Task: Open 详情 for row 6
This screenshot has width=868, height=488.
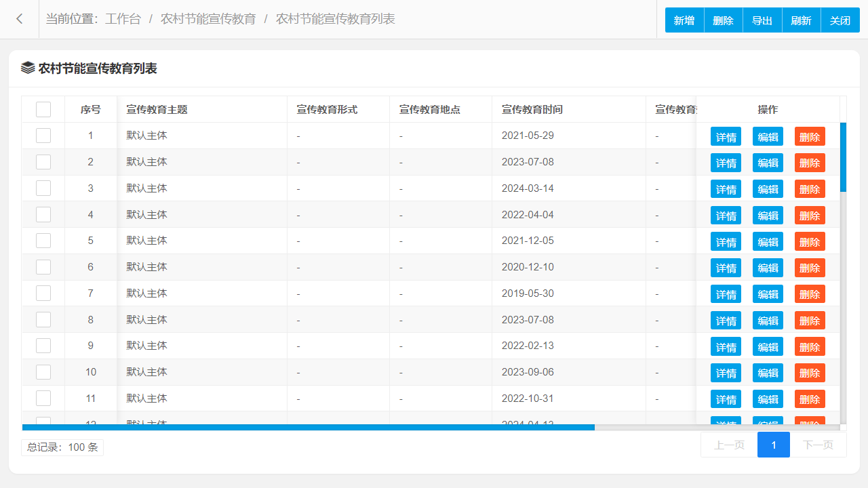Action: click(726, 268)
